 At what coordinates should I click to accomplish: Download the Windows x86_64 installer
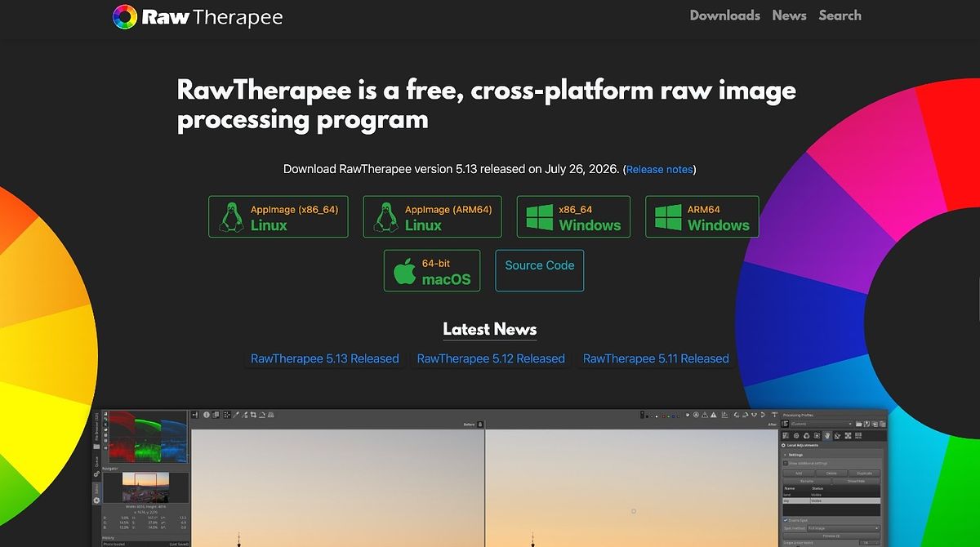[x=573, y=216]
